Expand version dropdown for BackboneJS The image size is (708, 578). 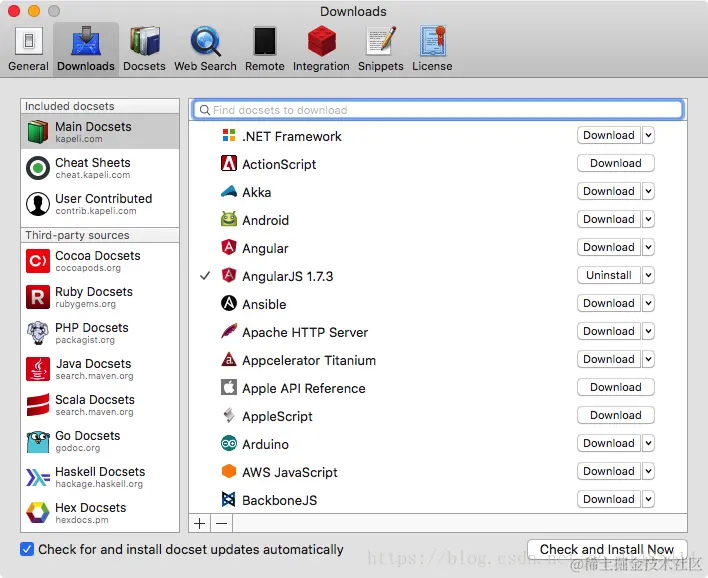(x=648, y=499)
